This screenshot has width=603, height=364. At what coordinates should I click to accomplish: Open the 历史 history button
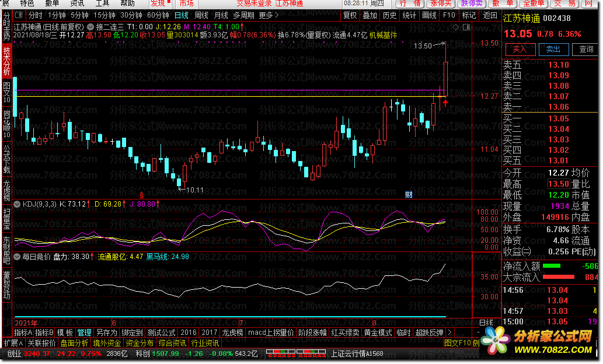(x=389, y=15)
